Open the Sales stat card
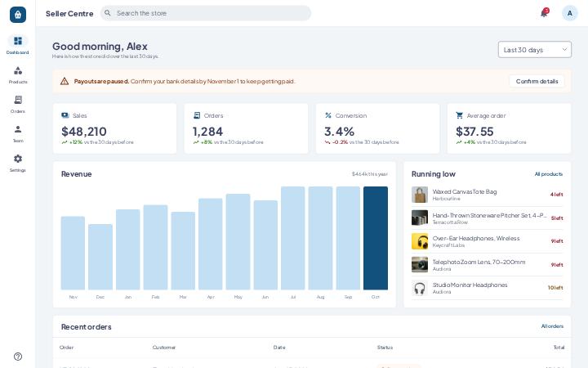Screen dimensions: 588x368 click(115, 128)
